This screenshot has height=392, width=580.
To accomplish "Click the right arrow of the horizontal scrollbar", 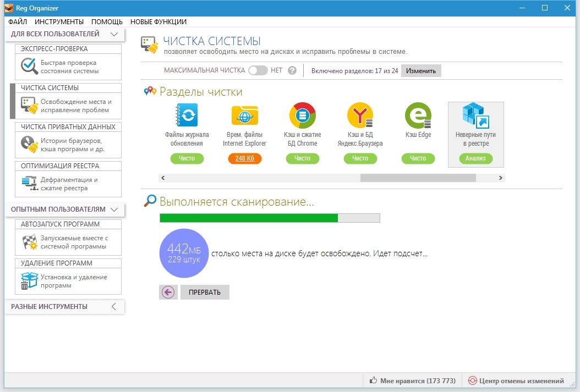I will point(500,178).
